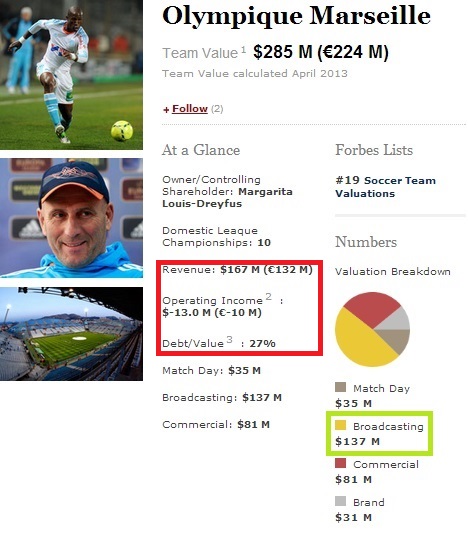Click the Valuation Breakdown chart label
This screenshot has height=534, width=468.
coord(393,272)
